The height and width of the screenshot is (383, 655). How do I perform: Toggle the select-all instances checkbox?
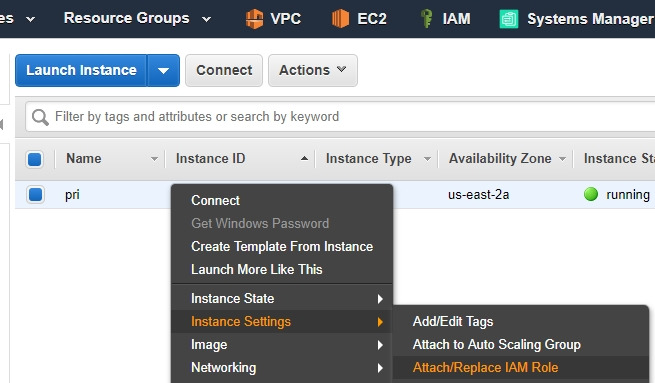click(35, 159)
